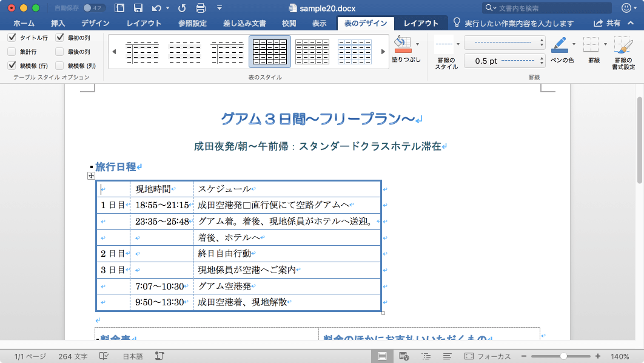The width and height of the screenshot is (644, 363).
Task: Click the 罫線 borders icon
Action: (591, 45)
